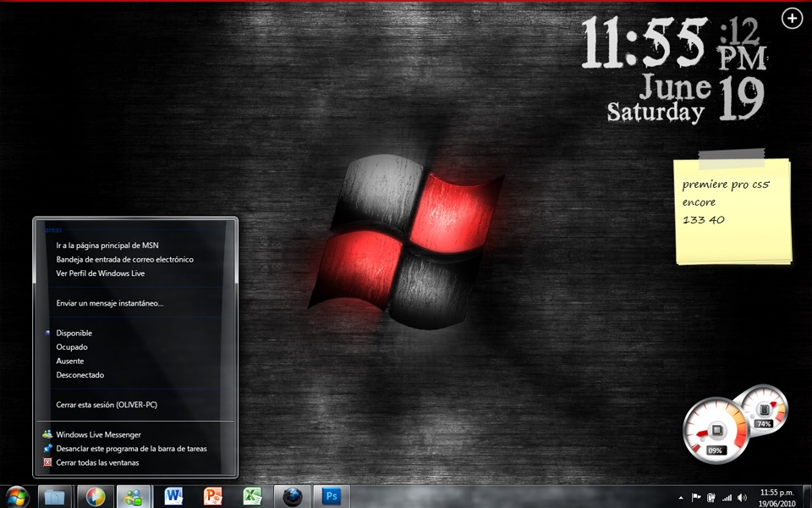Expand hidden system tray icons

click(681, 497)
